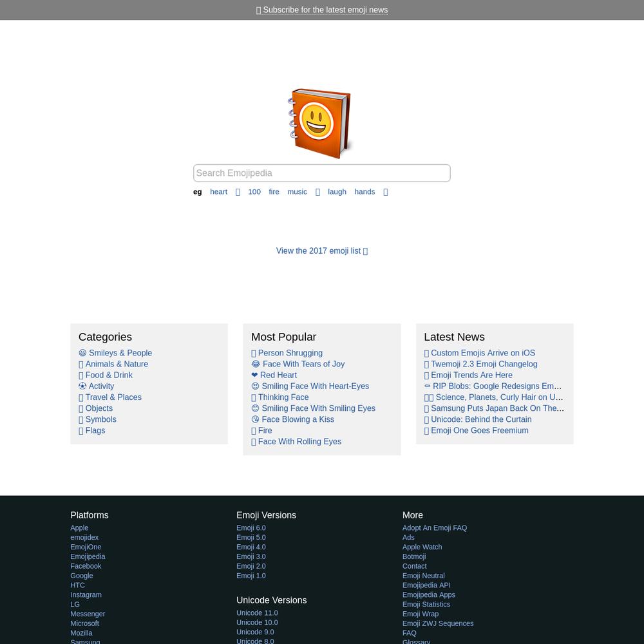The width and height of the screenshot is (644, 644).
Task: Open Unicode 10.0 version page
Action: 257,622
